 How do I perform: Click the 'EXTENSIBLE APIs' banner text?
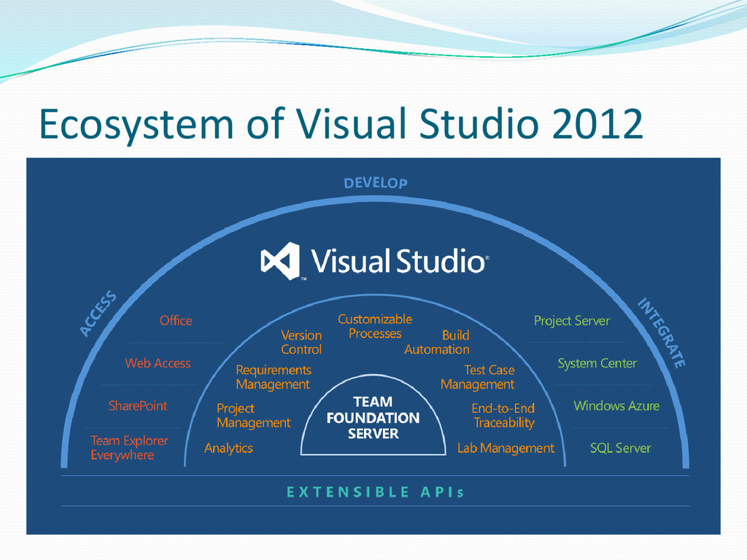pos(375,492)
